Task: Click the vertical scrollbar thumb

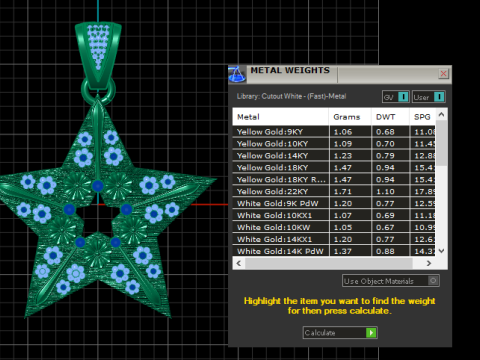Action: pyautogui.click(x=441, y=143)
